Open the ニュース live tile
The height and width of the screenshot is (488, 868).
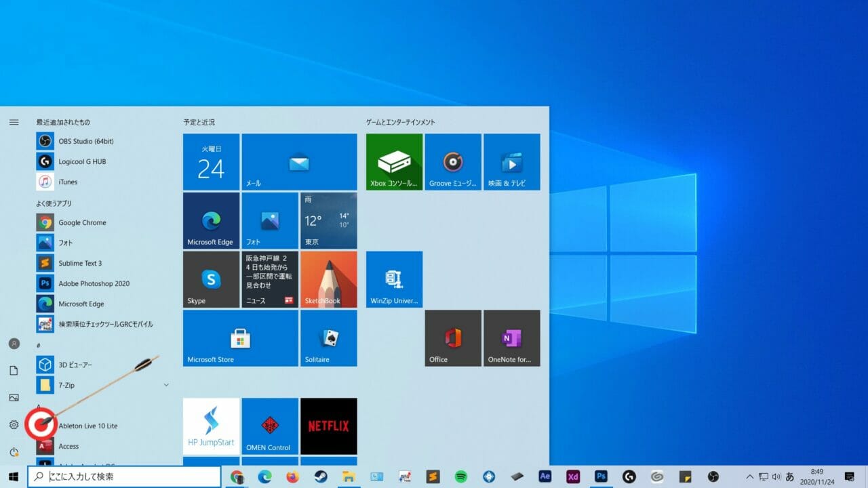coord(270,279)
